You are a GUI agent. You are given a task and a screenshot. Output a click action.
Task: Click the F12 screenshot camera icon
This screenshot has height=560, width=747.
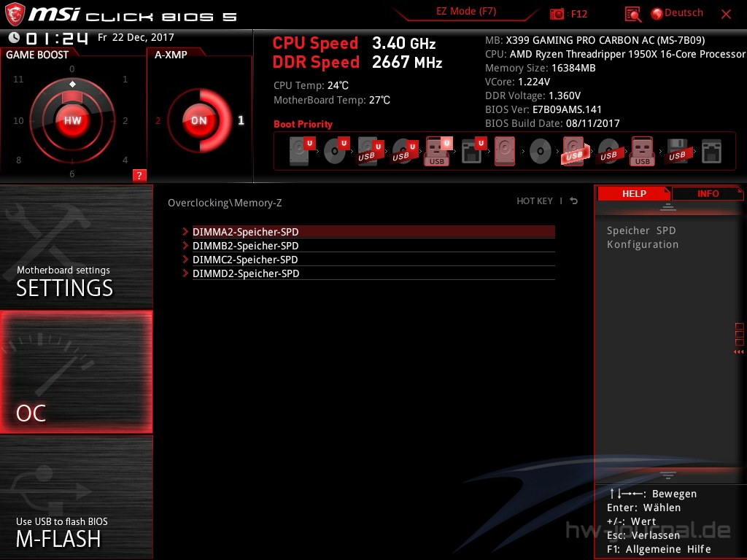(557, 14)
